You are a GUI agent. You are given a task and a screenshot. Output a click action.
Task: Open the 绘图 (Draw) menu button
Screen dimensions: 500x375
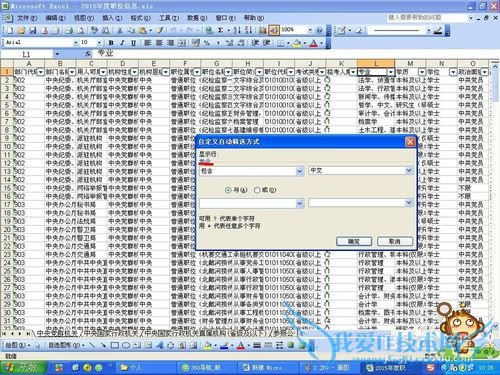17,345
